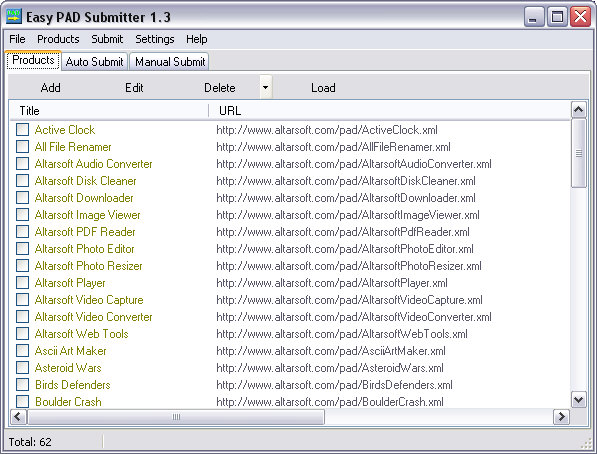Open the Products menu
597x454 pixels.
[x=58, y=39]
